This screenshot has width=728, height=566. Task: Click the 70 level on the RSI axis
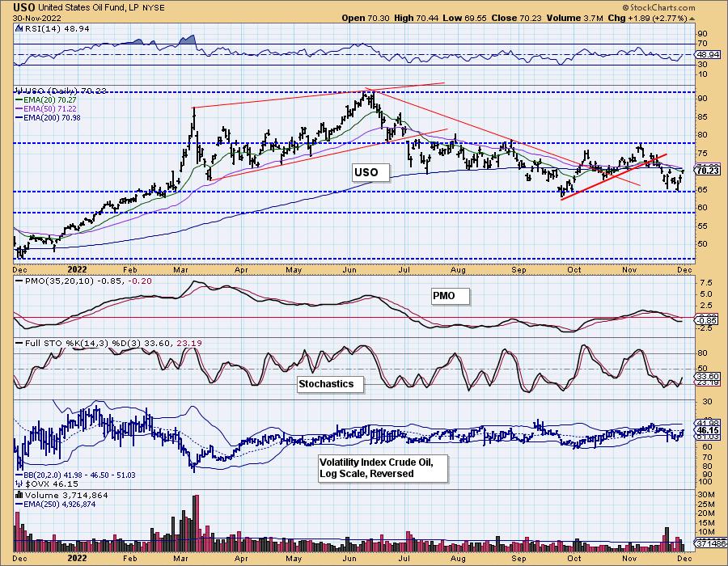pyautogui.click(x=701, y=44)
